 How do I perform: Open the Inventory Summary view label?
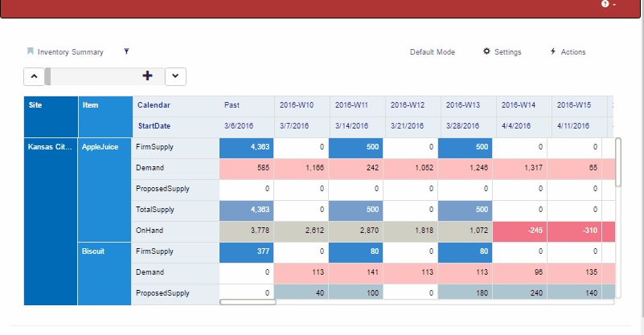71,52
